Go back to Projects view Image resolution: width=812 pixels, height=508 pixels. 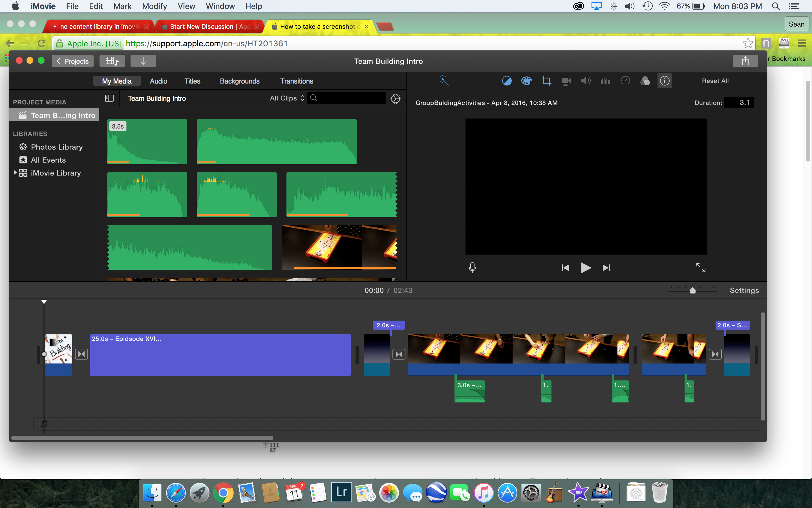coord(72,61)
